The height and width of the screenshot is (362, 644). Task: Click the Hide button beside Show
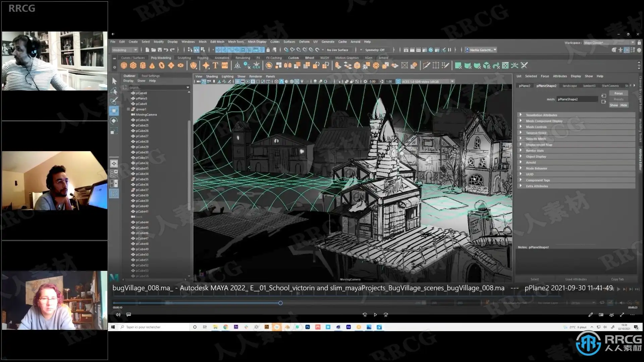coord(624,105)
